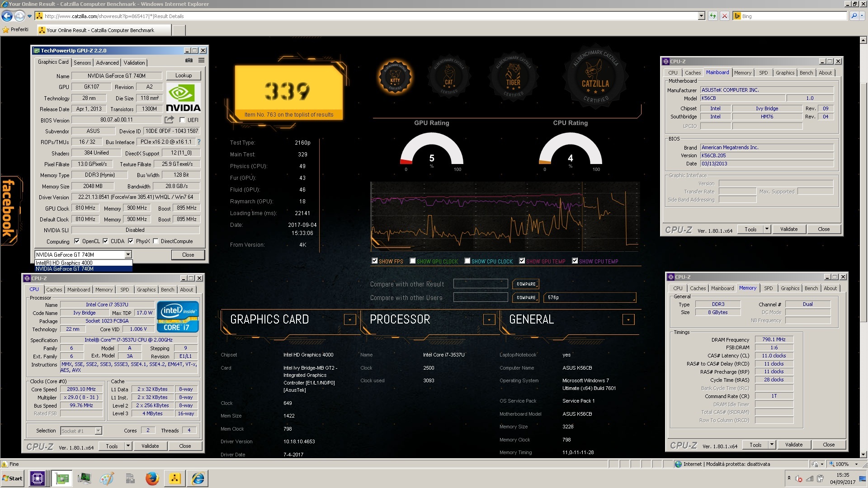Screen dimensions: 868x488
Task: Switch to the Sensors tab in GPU-Z
Action: 82,63
